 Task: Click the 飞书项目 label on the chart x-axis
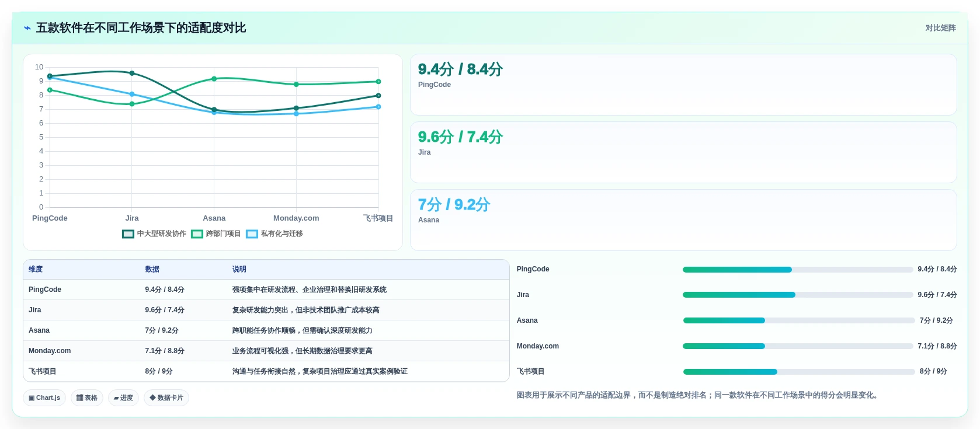pos(378,218)
